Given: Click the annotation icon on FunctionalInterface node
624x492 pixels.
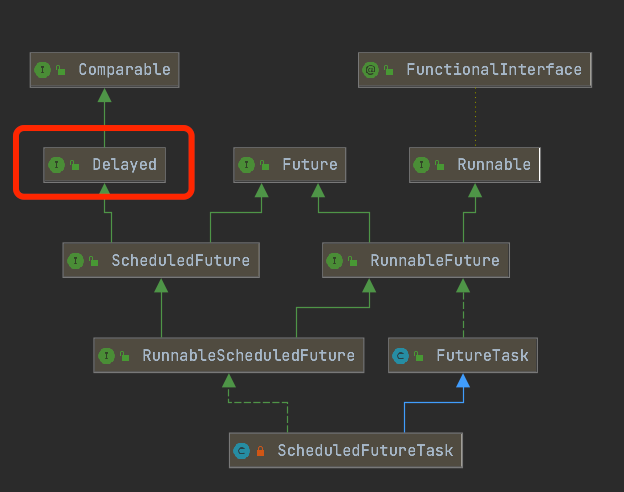Looking at the screenshot, I should click(x=370, y=70).
